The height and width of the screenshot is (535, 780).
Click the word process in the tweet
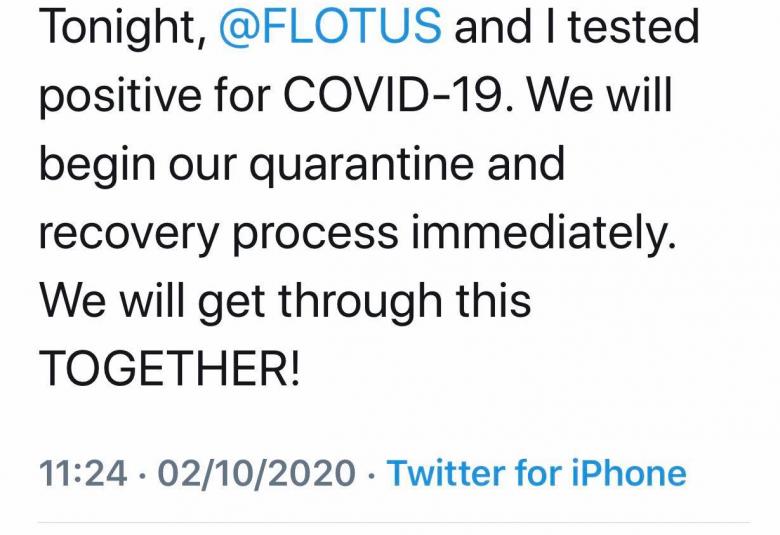click(x=311, y=234)
